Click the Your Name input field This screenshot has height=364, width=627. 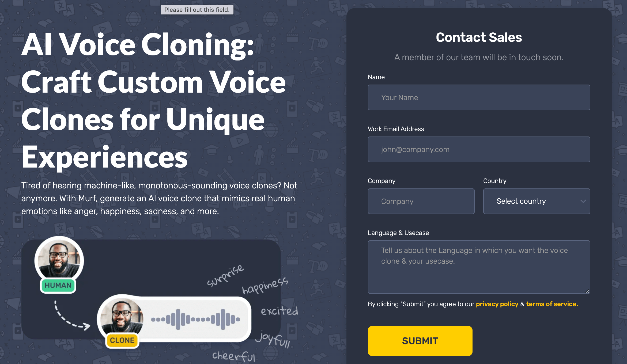point(479,97)
